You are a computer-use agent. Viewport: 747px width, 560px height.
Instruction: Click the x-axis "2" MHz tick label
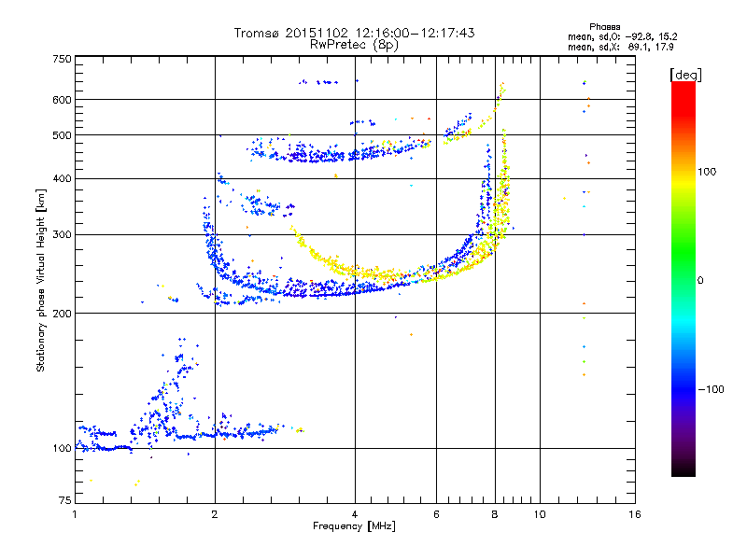(215, 514)
